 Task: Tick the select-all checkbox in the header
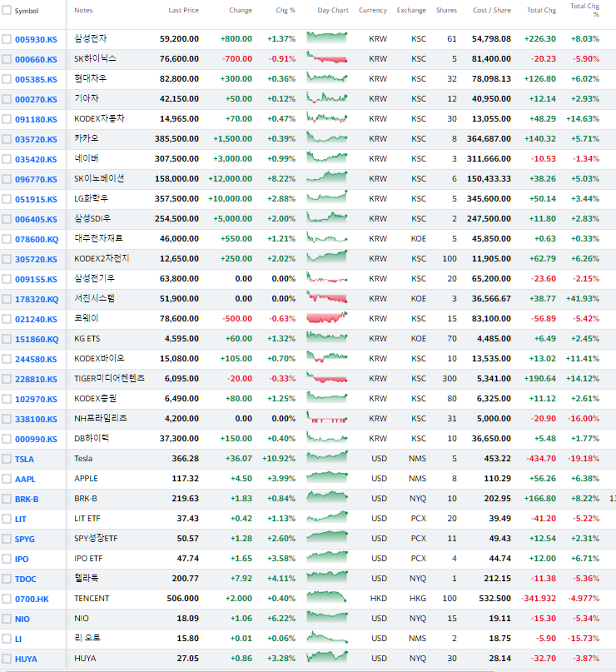point(7,10)
